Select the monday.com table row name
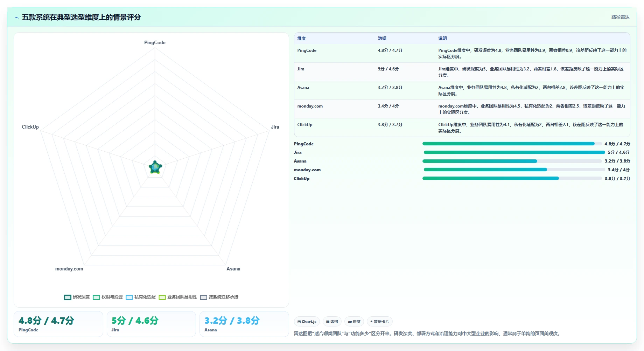644x351 pixels. tap(310, 106)
